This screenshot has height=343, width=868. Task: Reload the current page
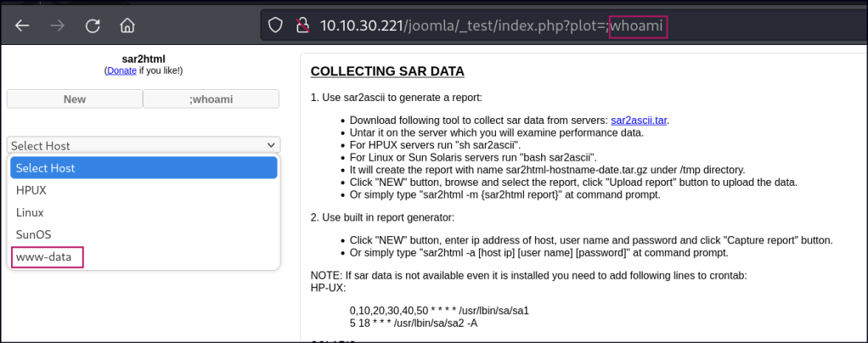coord(93,25)
